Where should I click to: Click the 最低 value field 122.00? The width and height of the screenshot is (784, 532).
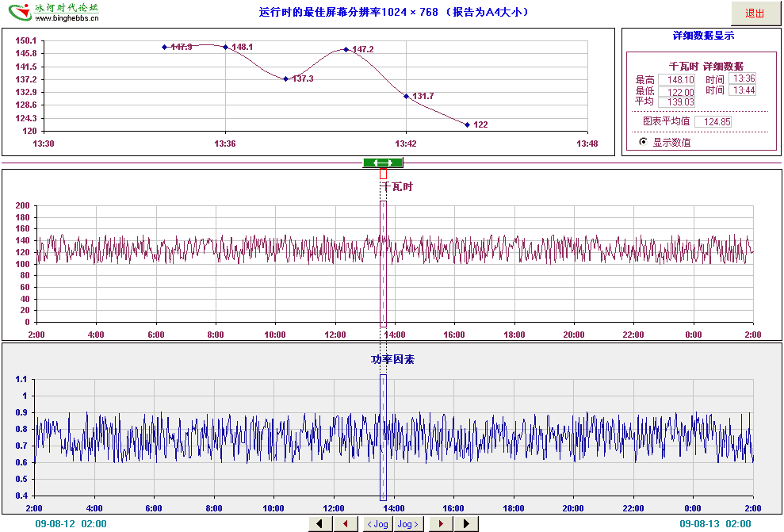(677, 92)
